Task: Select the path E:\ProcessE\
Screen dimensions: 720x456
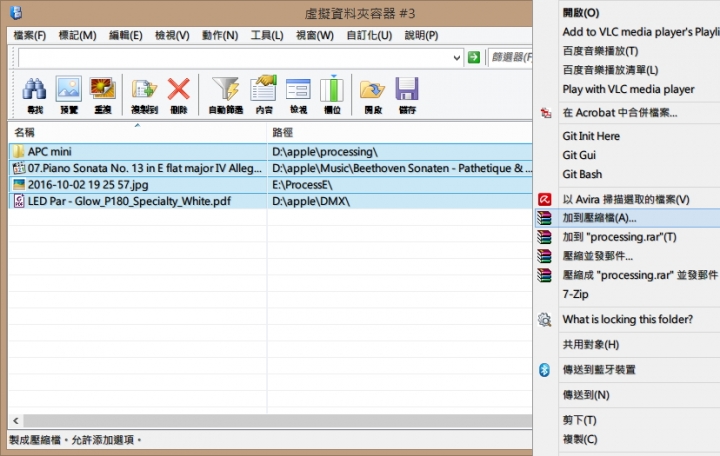Action: [302, 185]
